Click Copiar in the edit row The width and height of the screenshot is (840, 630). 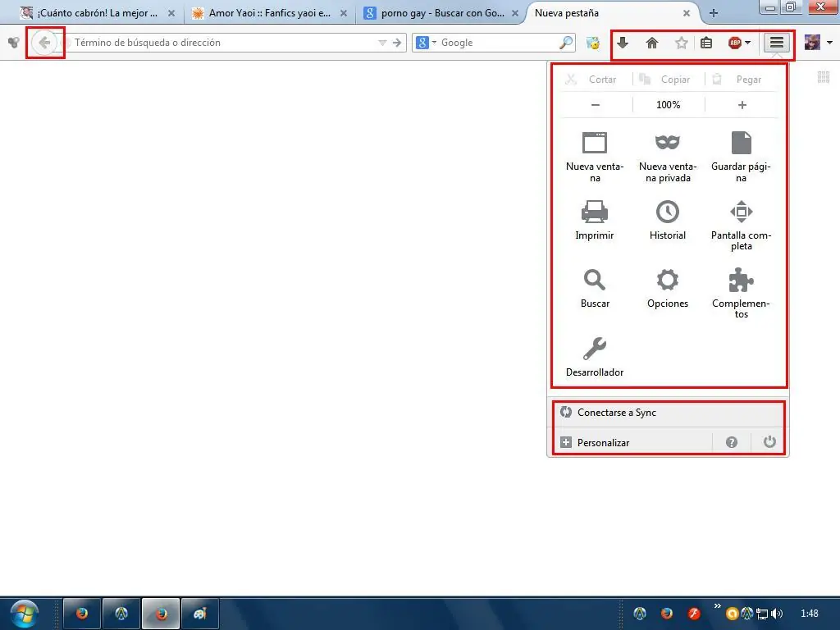pos(669,80)
